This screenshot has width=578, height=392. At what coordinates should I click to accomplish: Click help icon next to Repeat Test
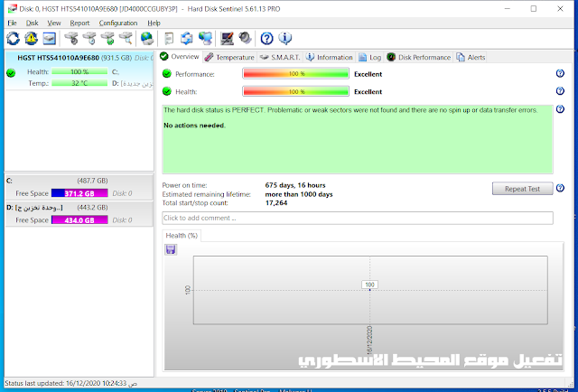560,188
